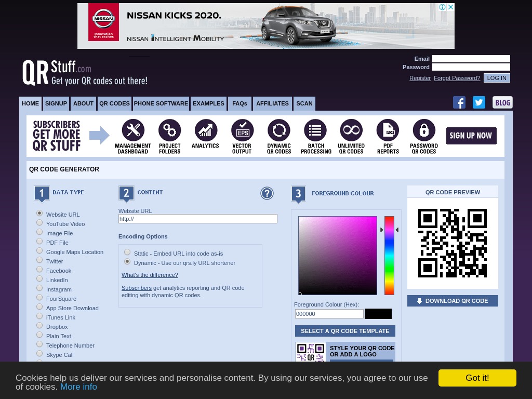The image size is (532, 399).
Task: Select the App Store Download data type
Action: pyautogui.click(x=39, y=307)
